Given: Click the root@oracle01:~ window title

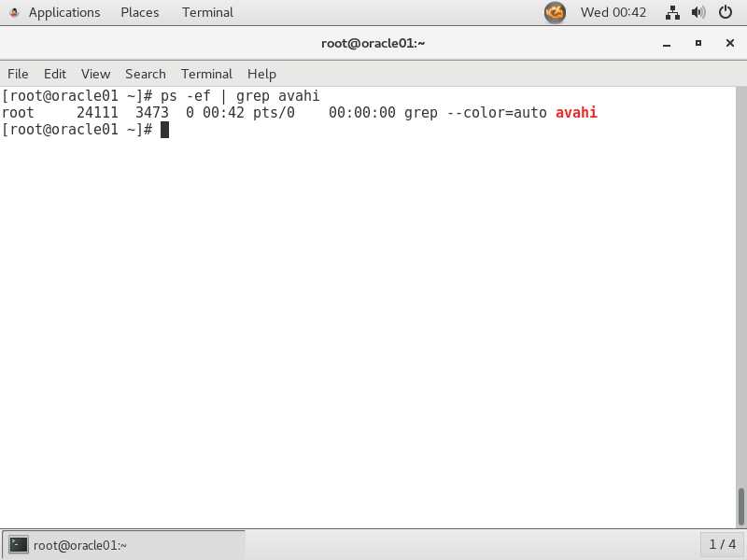Looking at the screenshot, I should (x=373, y=43).
